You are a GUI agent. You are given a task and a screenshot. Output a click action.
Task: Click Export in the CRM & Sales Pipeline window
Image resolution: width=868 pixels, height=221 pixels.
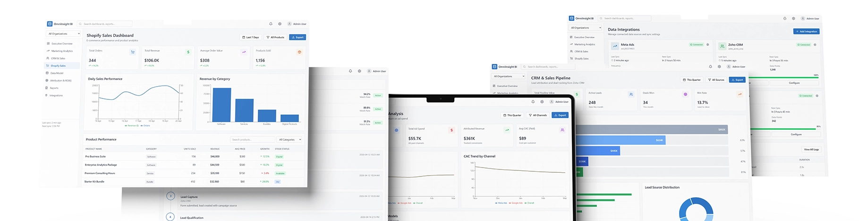737,80
